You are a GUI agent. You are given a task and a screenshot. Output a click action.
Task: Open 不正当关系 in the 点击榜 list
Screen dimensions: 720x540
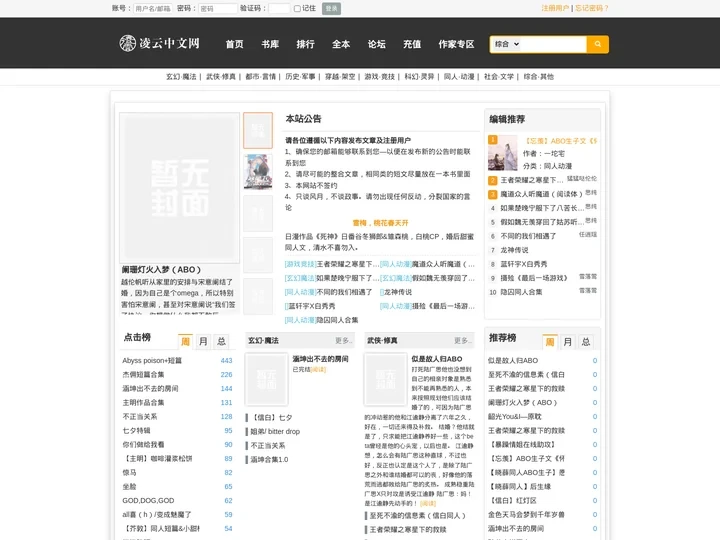click(140, 416)
